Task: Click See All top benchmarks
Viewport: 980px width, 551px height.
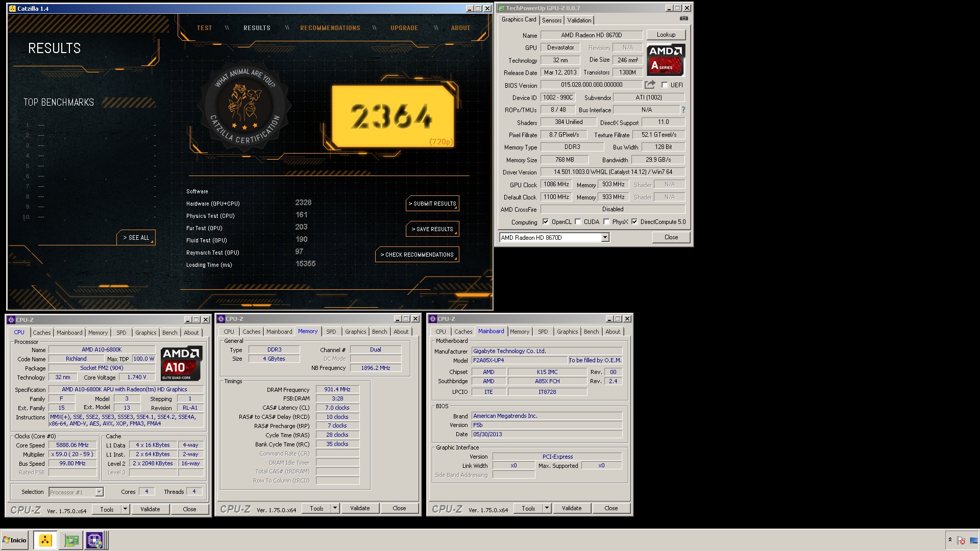Action: click(136, 238)
